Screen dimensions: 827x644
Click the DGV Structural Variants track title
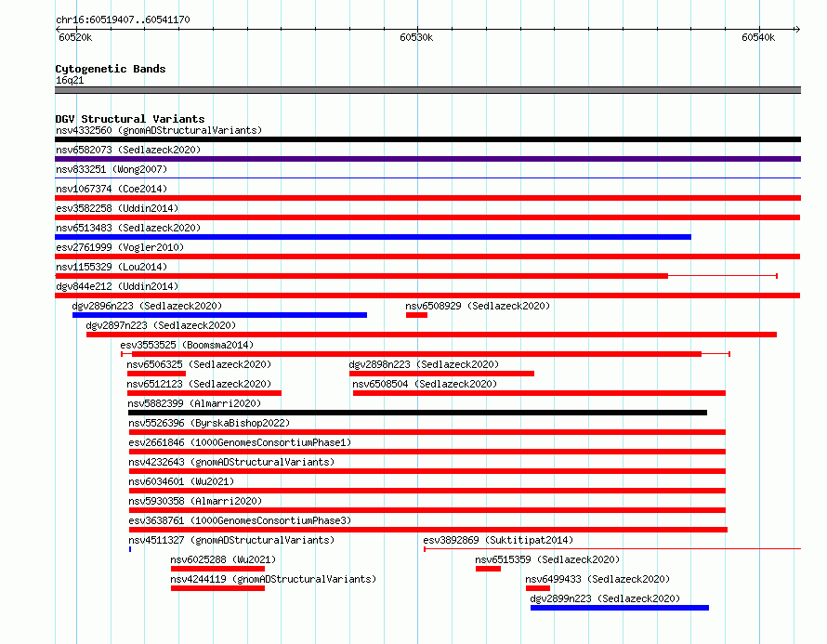coord(130,119)
